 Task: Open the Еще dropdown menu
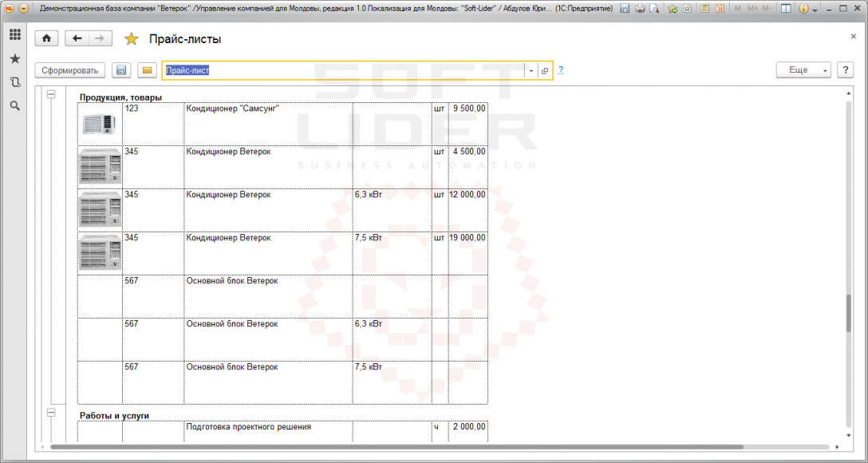click(x=804, y=70)
